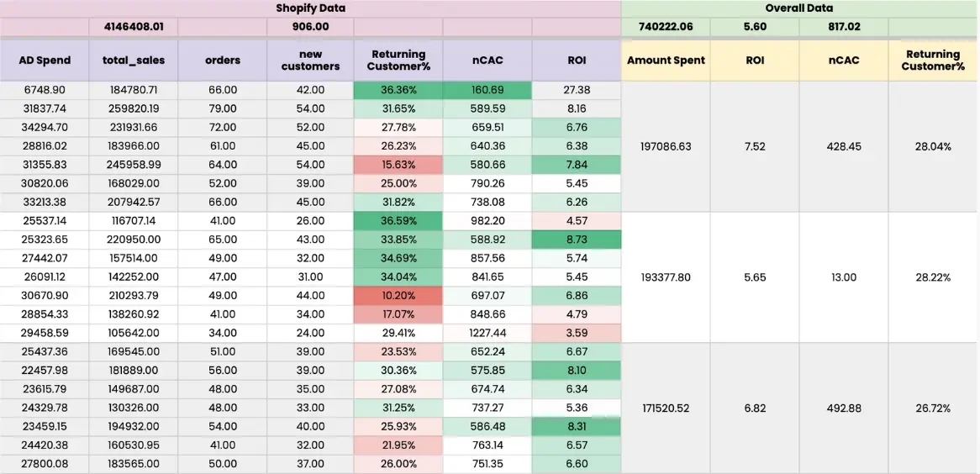
Task: Click the purple "ROI" header under Shopify Data
Action: point(577,61)
